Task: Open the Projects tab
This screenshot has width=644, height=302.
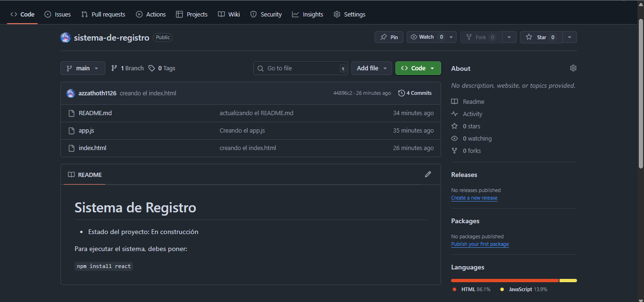Action: tap(192, 14)
